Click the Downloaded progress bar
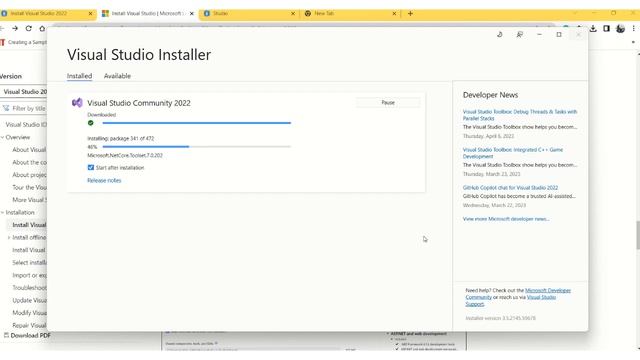 [x=196, y=123]
